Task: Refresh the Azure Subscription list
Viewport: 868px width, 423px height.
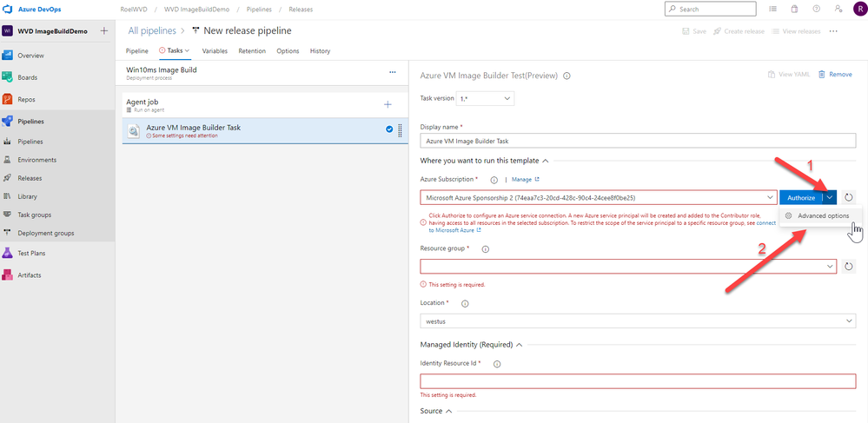Action: [849, 197]
